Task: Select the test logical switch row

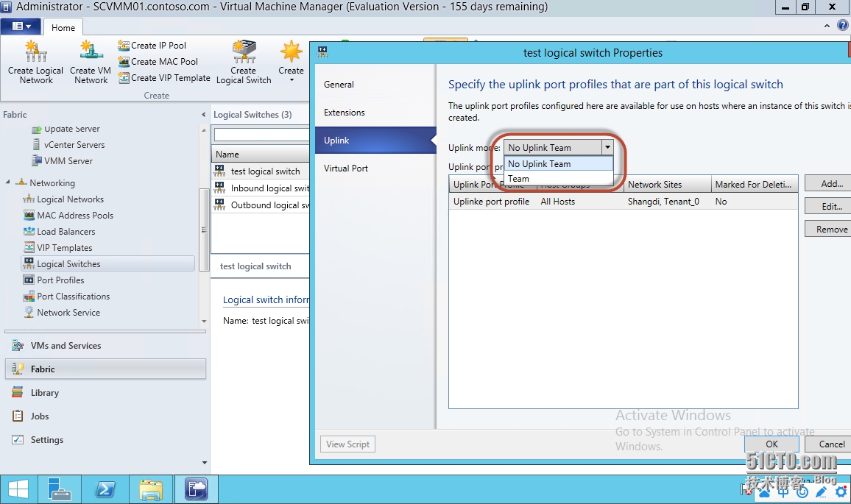Action: point(261,171)
